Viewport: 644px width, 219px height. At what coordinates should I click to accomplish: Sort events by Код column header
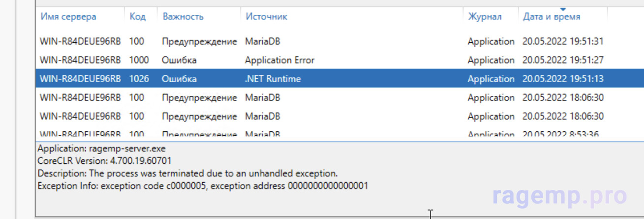point(138,17)
